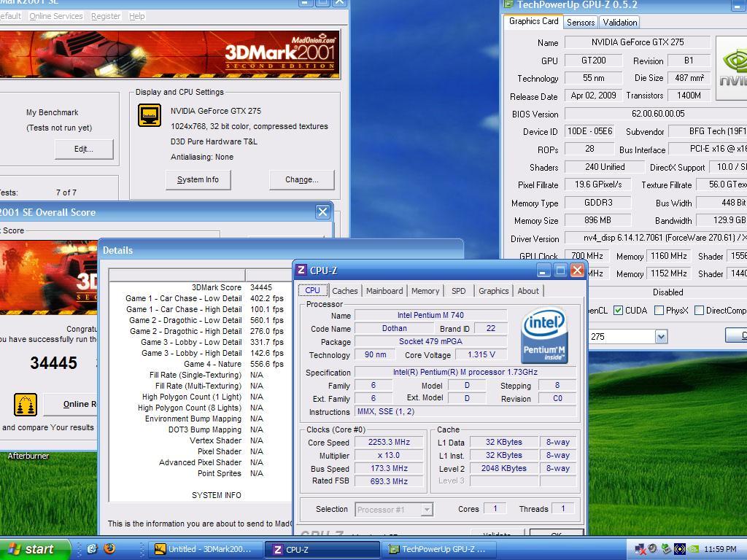Image resolution: width=747 pixels, height=560 pixels.
Task: Open the About tab in CPU-Z
Action: (528, 291)
